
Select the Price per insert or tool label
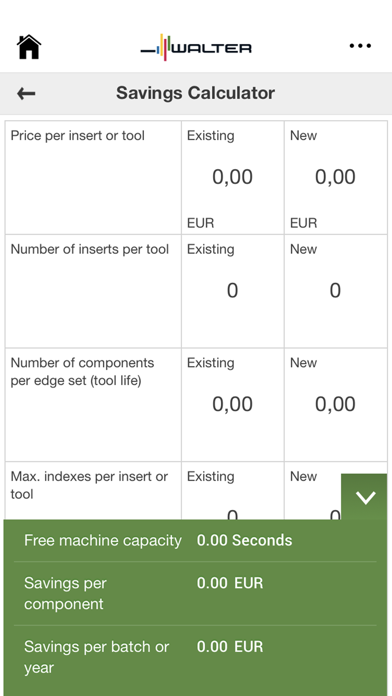[78, 135]
